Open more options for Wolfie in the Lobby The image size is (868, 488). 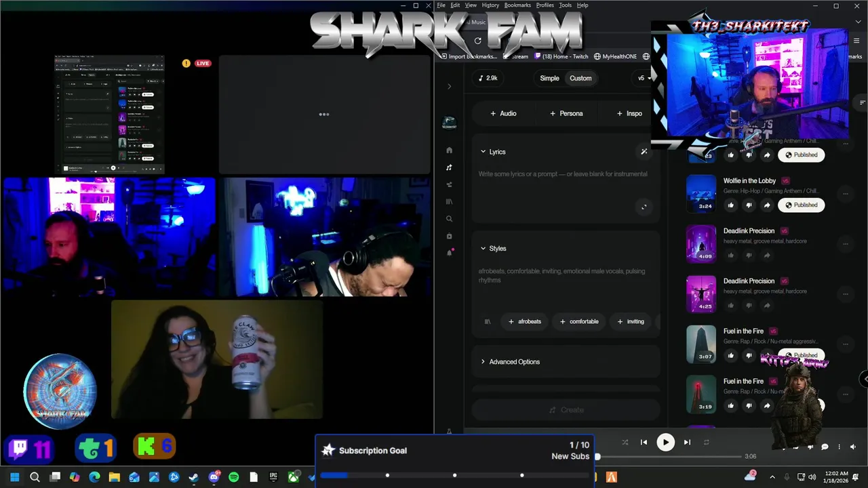click(x=845, y=194)
